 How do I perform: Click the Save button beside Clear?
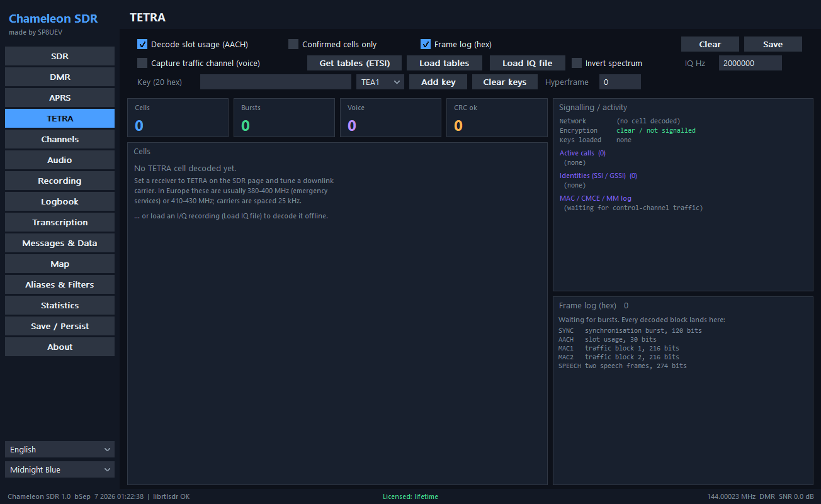pos(773,44)
